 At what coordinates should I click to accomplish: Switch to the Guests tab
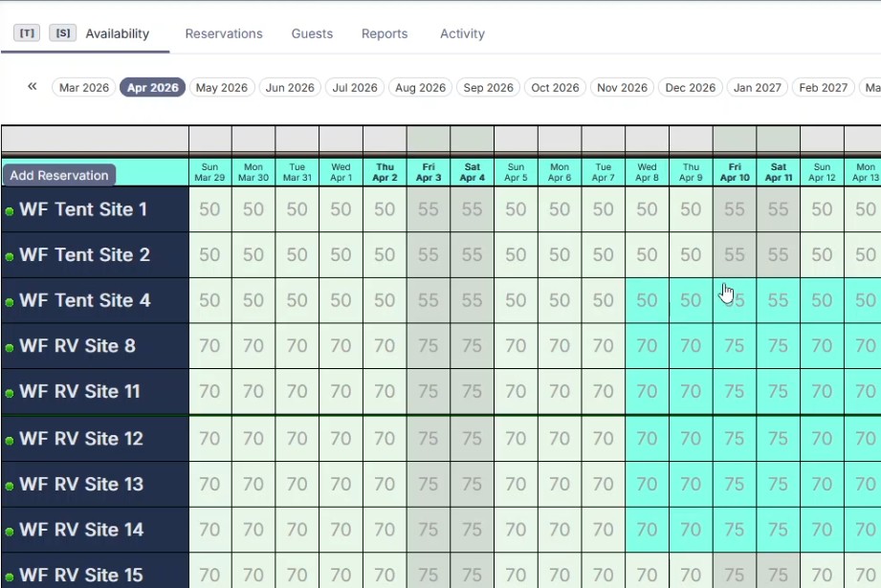pos(312,33)
